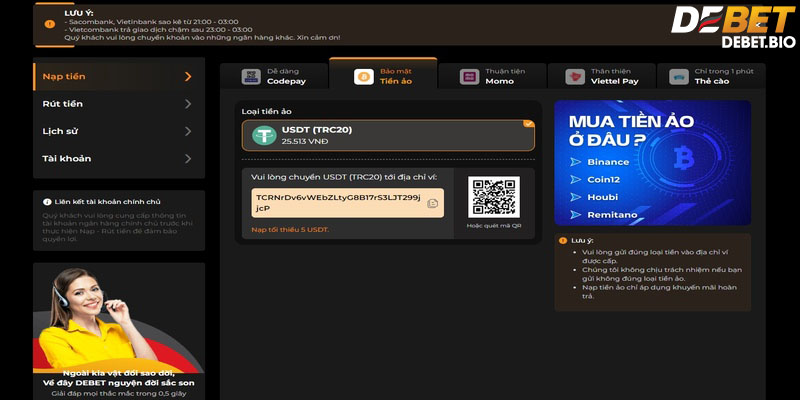Click the arrow icon beside Remitano
Screen dimensions: 800x400
576,215
